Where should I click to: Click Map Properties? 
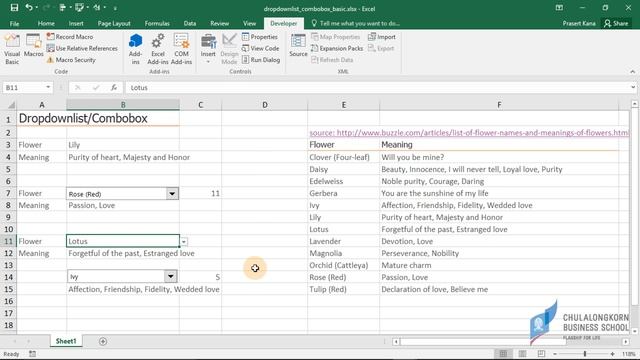336,37
